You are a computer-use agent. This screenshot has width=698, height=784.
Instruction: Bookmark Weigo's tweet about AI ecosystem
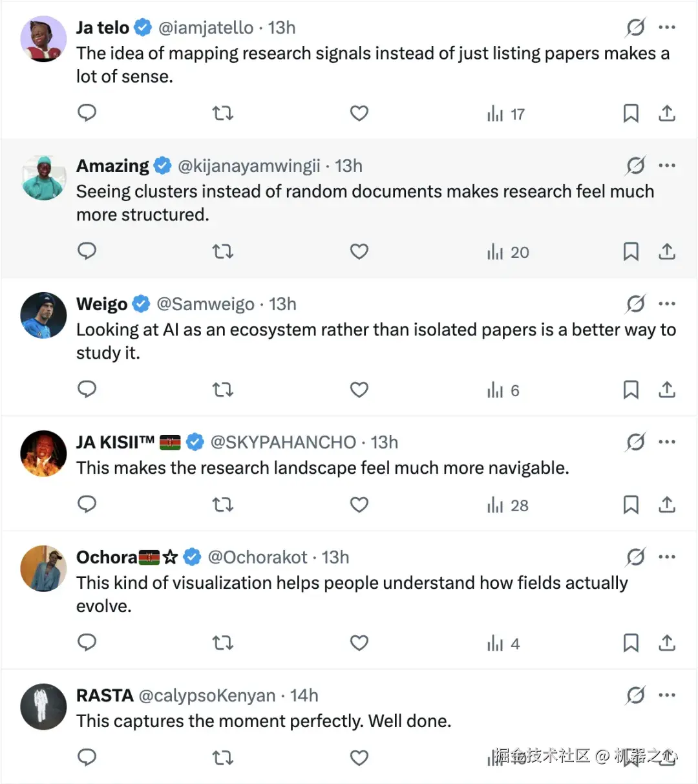pos(630,390)
